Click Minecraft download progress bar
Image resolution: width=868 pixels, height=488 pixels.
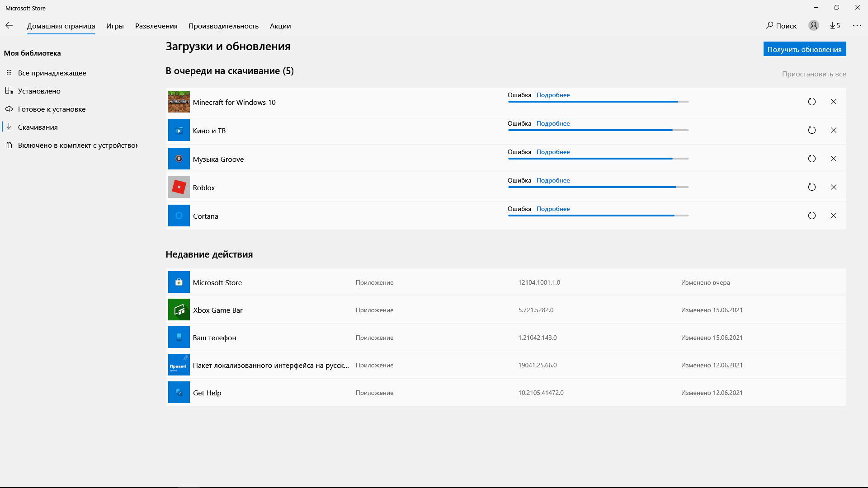click(598, 102)
